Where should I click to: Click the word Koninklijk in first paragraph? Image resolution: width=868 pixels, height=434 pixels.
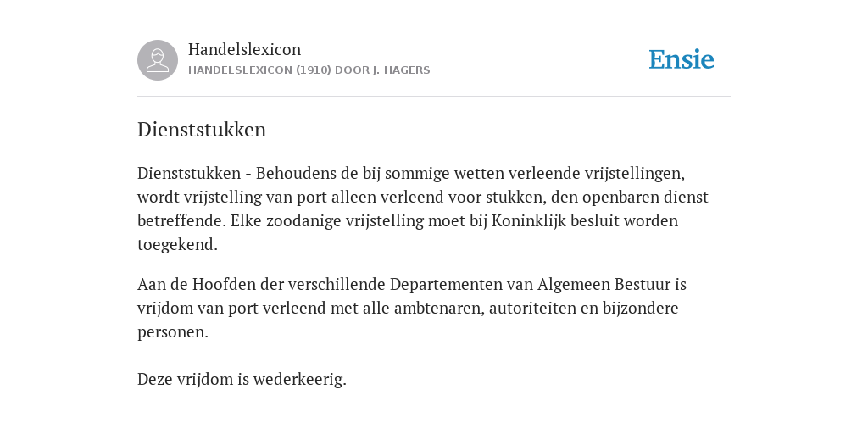click(529, 221)
